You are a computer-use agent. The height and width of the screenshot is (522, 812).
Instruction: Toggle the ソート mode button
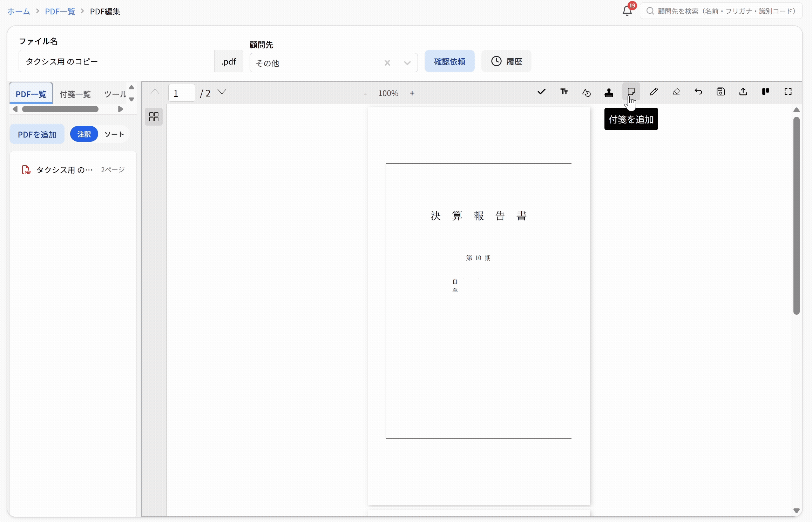click(x=114, y=134)
